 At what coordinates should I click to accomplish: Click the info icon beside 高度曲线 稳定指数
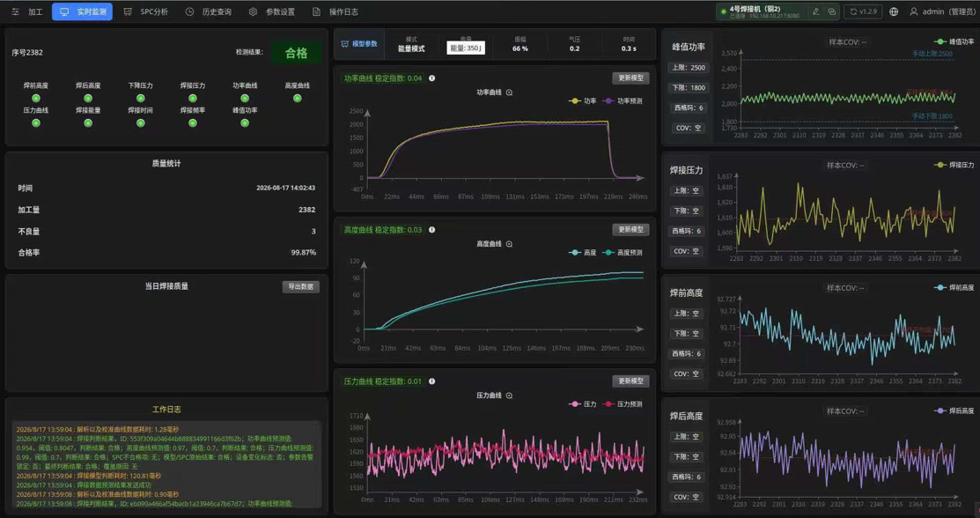point(431,230)
